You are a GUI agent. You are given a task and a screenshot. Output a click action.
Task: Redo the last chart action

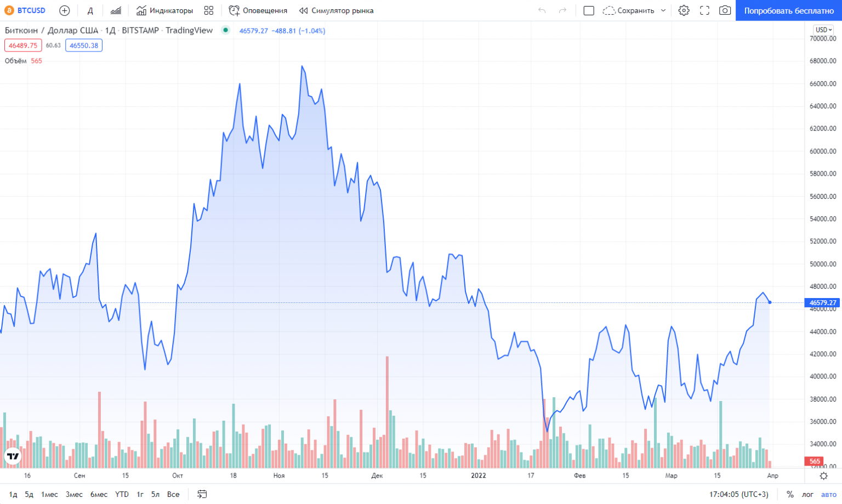[562, 10]
